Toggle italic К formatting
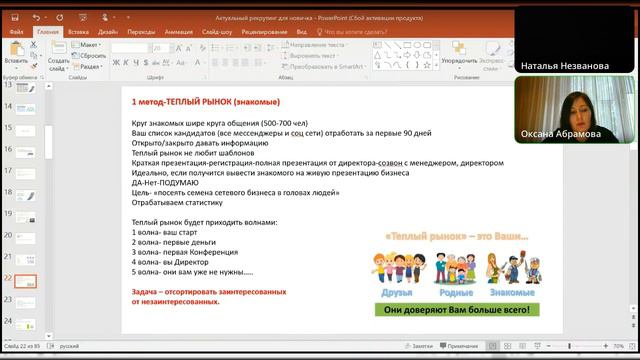This screenshot has height=360, width=640. point(126,62)
